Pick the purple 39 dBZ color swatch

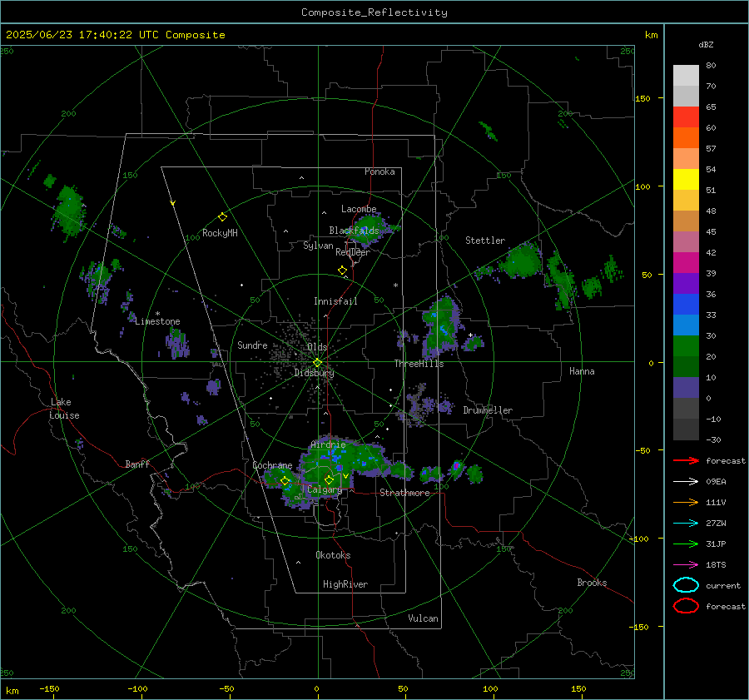(686, 283)
